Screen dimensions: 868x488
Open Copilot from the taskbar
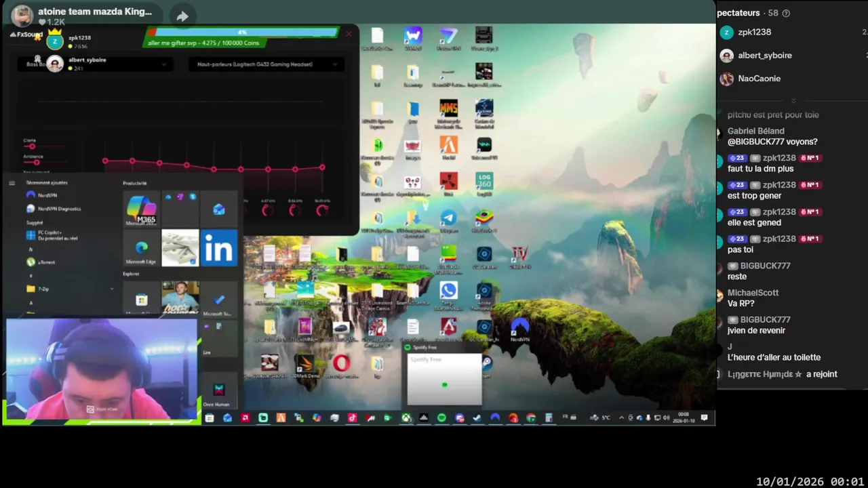317,418
